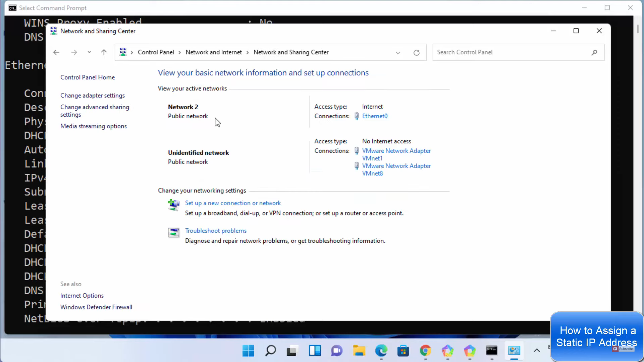Click the search magnifier in Control Panel
The width and height of the screenshot is (644, 362).
coord(594,52)
